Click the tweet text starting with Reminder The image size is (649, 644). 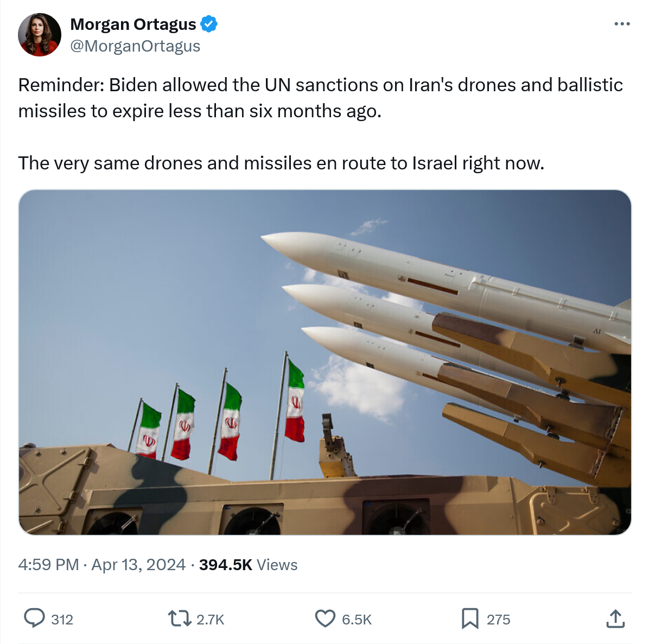tap(321, 98)
